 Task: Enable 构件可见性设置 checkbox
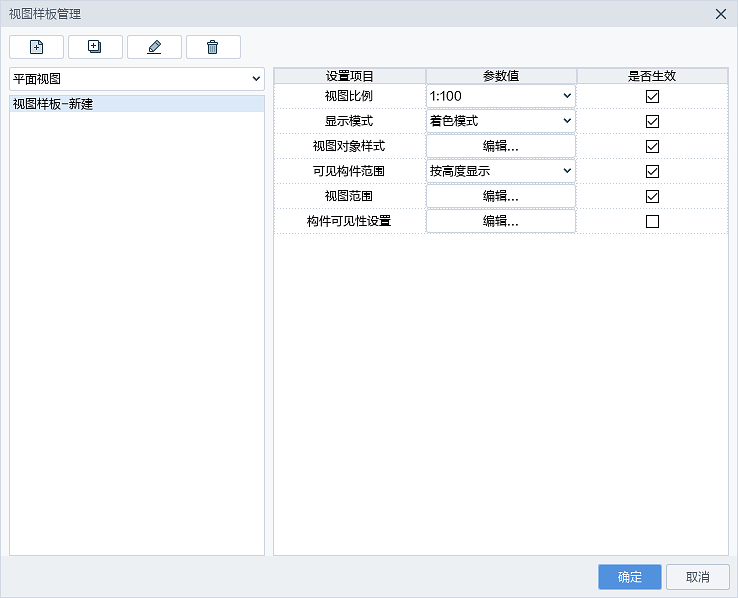(652, 221)
